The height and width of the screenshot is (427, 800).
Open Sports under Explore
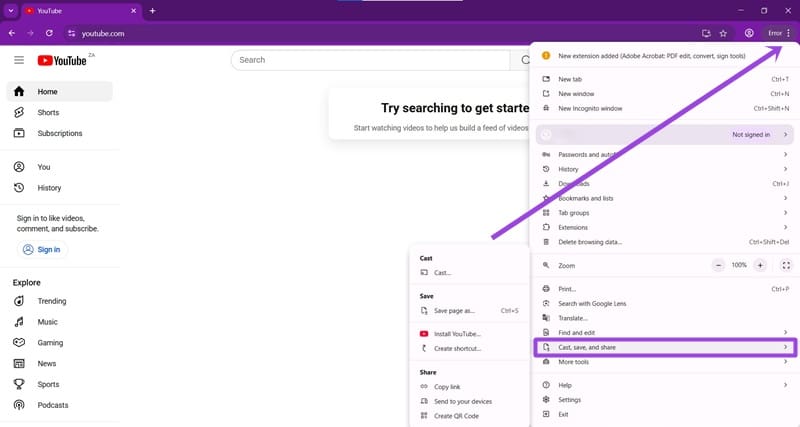pyautogui.click(x=60, y=384)
